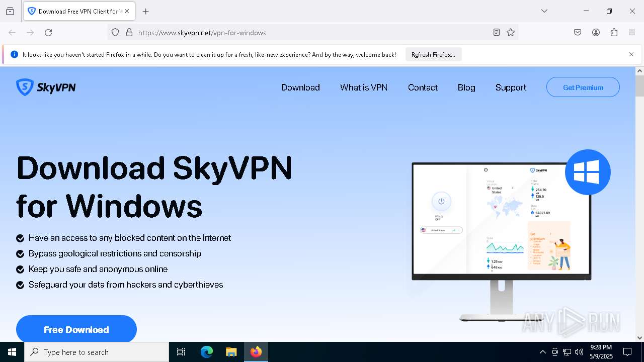Launch Microsoft Edge from taskbar

207,352
